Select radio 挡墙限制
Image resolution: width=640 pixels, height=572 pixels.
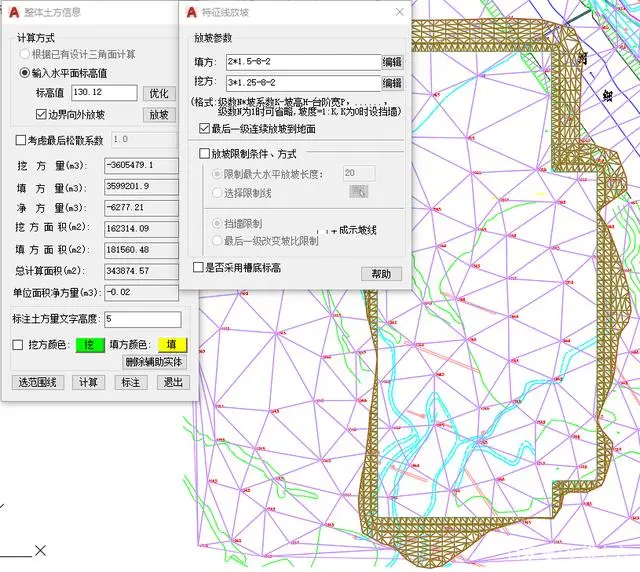click(217, 224)
